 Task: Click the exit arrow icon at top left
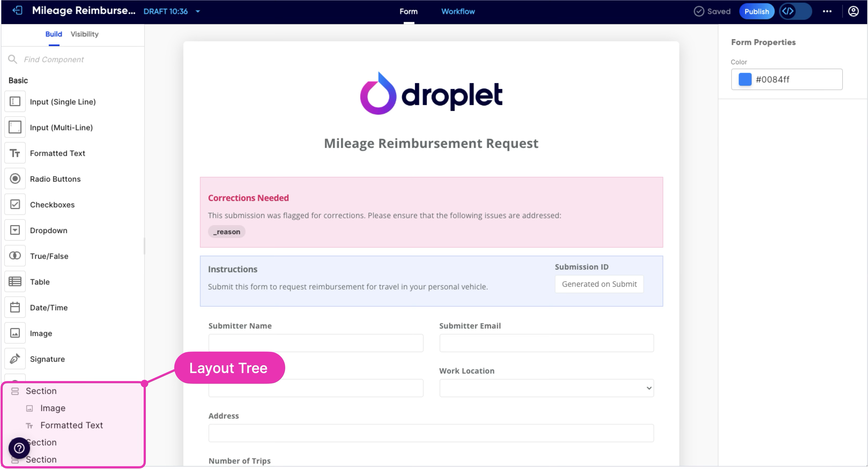click(17, 11)
